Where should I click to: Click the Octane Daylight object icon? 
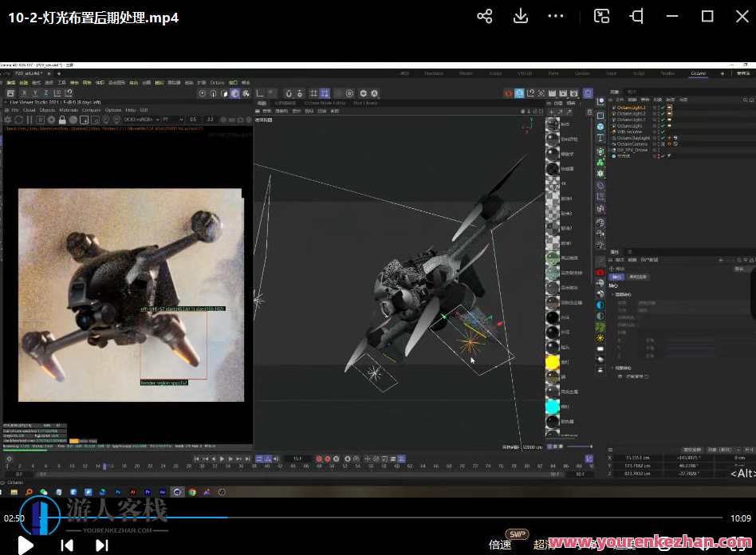click(x=615, y=137)
